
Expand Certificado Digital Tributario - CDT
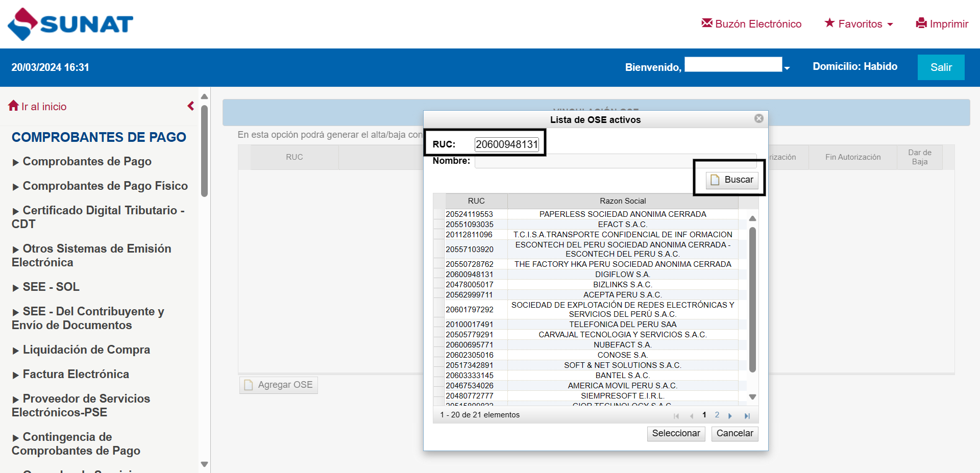(x=98, y=217)
